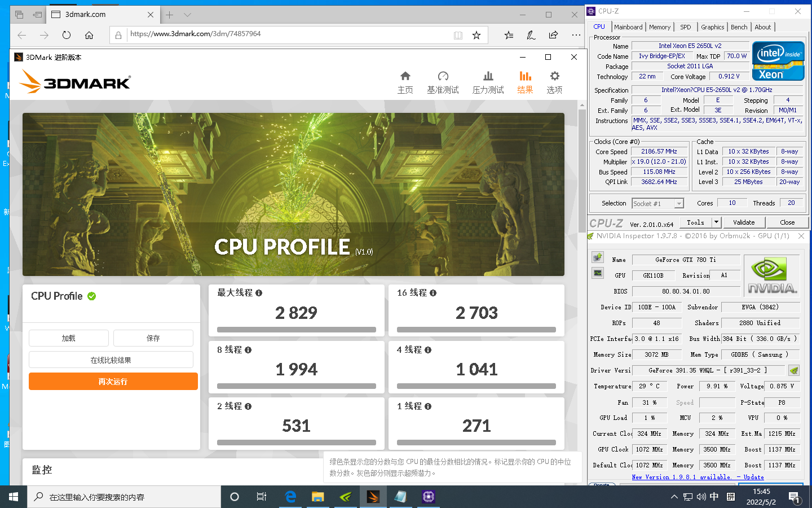The height and width of the screenshot is (508, 812).
Task: Open 选项 options gear in 3DMark
Action: pos(554,82)
